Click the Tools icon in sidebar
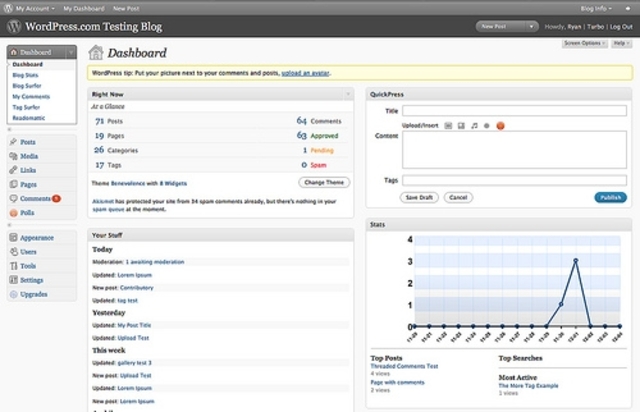 pos(13,266)
